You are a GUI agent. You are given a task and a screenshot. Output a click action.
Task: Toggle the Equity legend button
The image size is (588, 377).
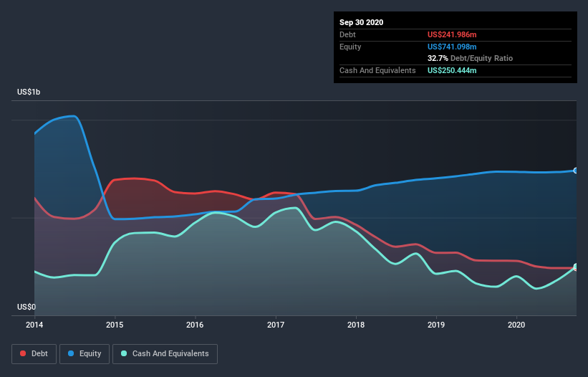coord(85,354)
